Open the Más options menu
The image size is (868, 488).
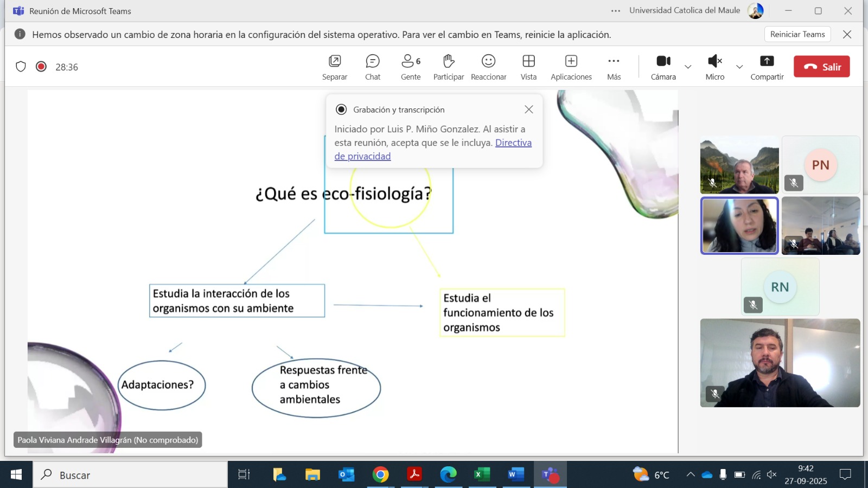coord(614,67)
